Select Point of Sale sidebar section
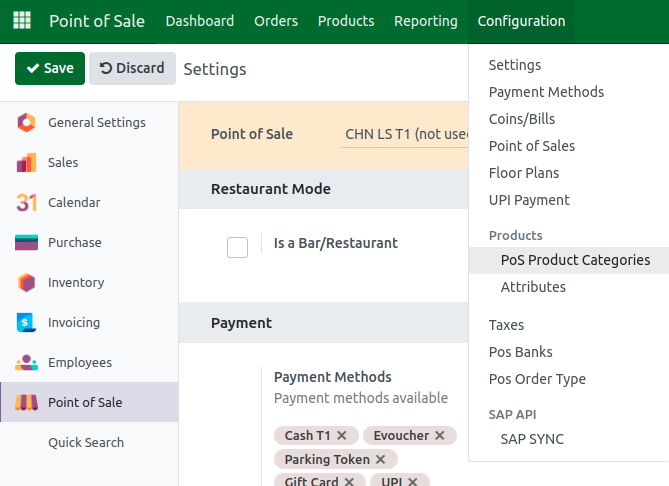 [89, 402]
